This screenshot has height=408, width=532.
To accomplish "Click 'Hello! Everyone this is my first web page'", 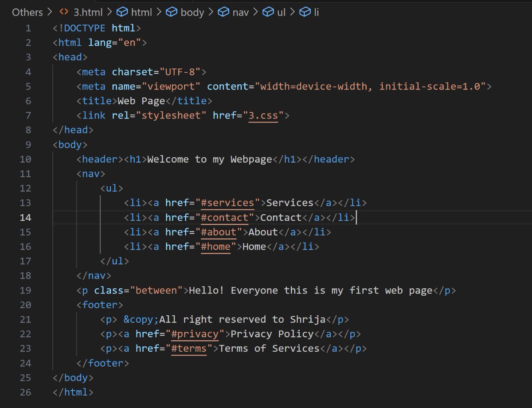I will point(311,290).
